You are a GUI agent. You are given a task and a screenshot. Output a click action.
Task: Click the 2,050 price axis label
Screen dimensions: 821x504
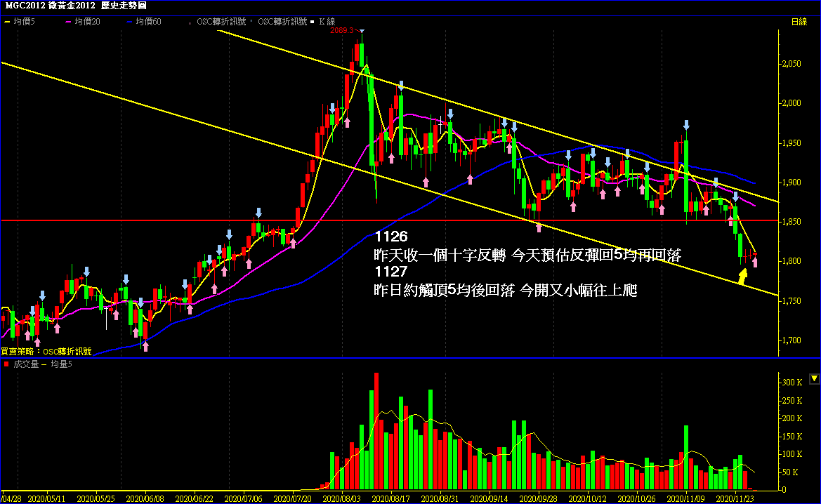point(792,64)
